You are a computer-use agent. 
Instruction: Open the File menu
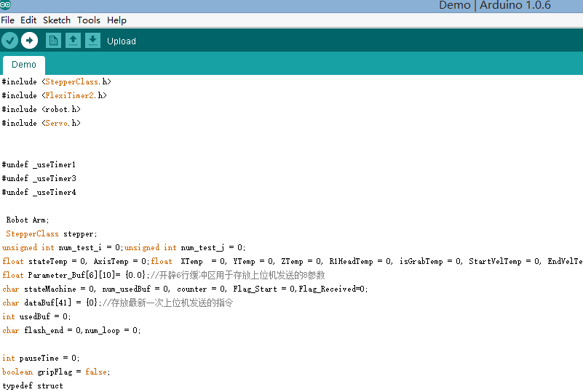pyautogui.click(x=7, y=20)
